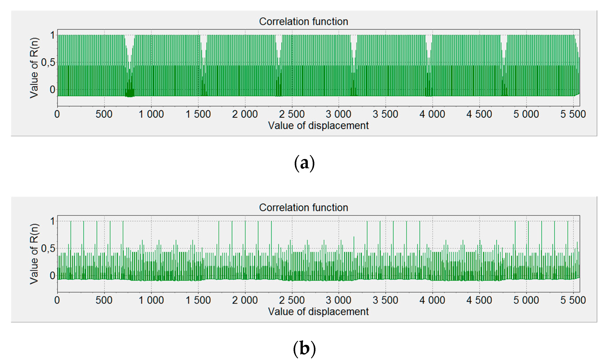The height and width of the screenshot is (364, 607).
Task: Click the 3 500 x-axis tick in chart (a)
Action: (385, 114)
